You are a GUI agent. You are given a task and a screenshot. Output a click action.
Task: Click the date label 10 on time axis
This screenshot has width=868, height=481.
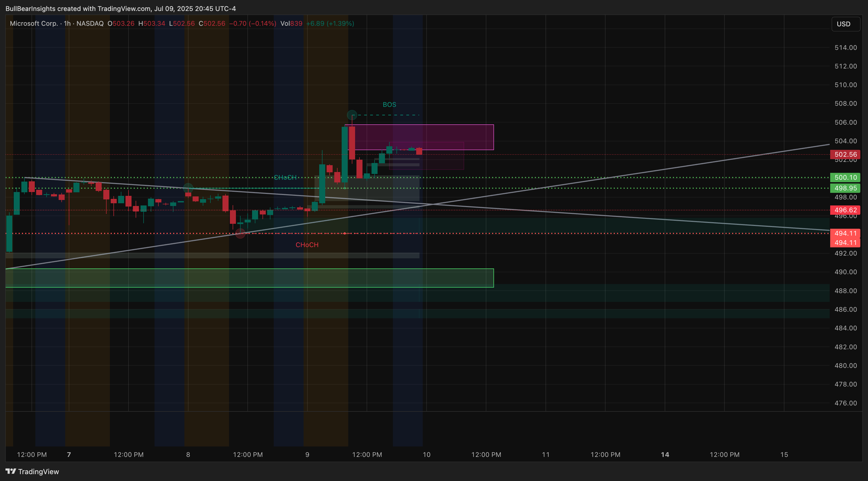[426, 455]
